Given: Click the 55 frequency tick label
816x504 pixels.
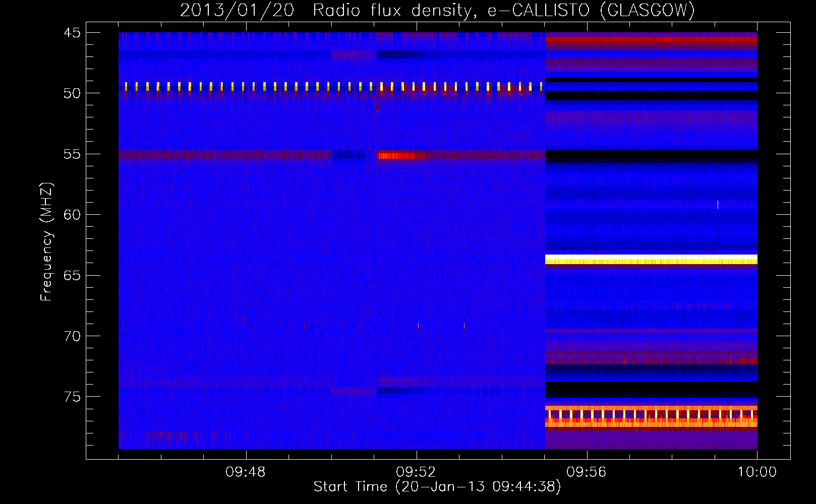Looking at the screenshot, I should (72, 154).
